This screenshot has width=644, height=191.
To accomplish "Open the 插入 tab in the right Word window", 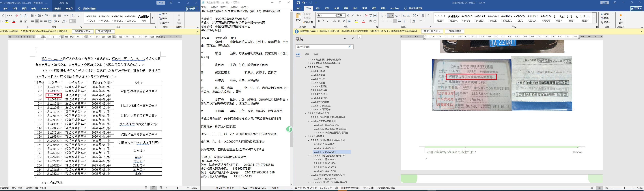I will 318,8.
